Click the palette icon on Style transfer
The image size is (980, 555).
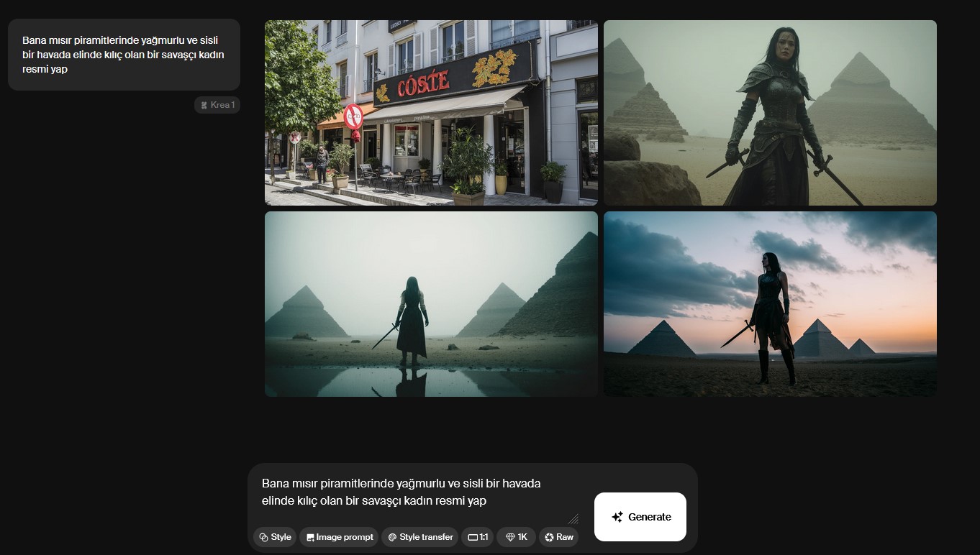tap(393, 537)
